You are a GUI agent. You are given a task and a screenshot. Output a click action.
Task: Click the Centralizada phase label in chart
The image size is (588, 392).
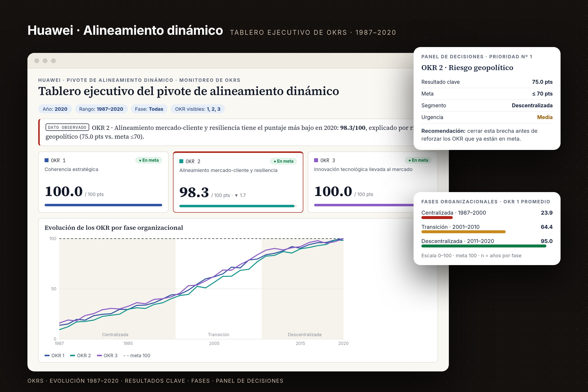click(115, 334)
